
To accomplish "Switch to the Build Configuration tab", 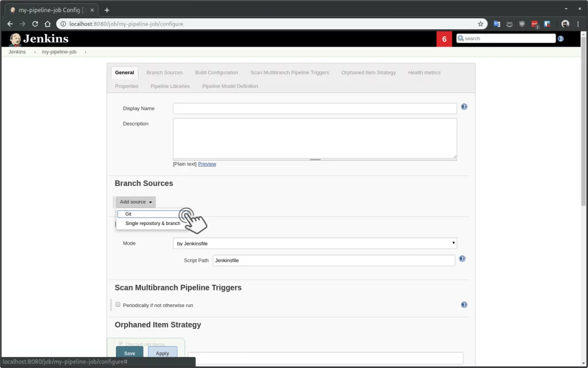I will click(216, 73).
